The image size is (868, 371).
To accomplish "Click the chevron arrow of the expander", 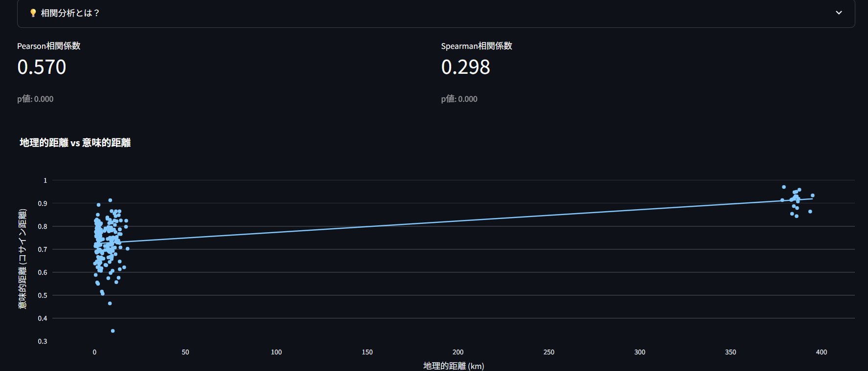I will (839, 13).
